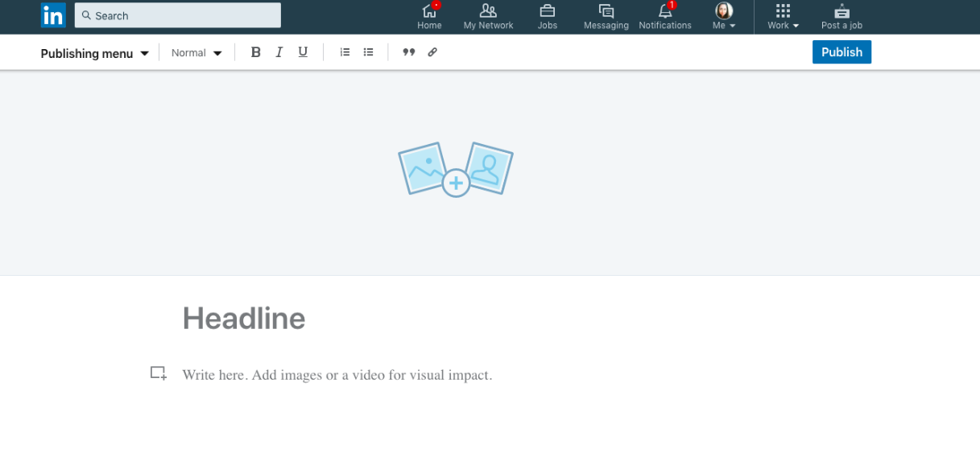Toggle bold formatting
This screenshot has width=980, height=469.
coord(256,52)
